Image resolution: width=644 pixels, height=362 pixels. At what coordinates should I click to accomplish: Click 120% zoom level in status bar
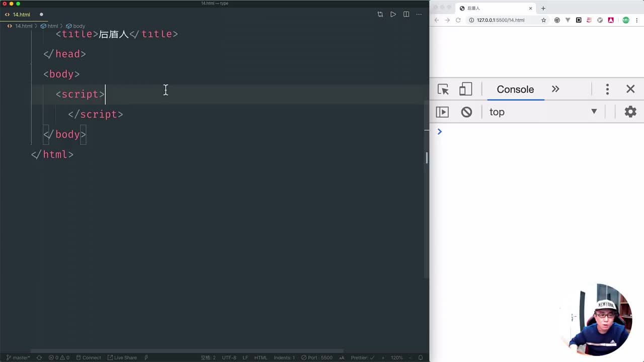[397, 357]
